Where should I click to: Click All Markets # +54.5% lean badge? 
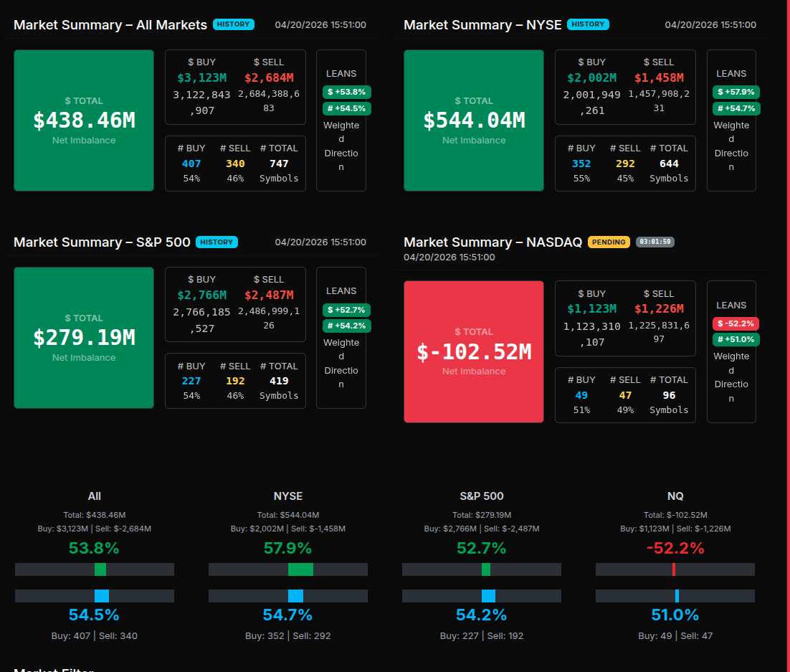tap(346, 108)
